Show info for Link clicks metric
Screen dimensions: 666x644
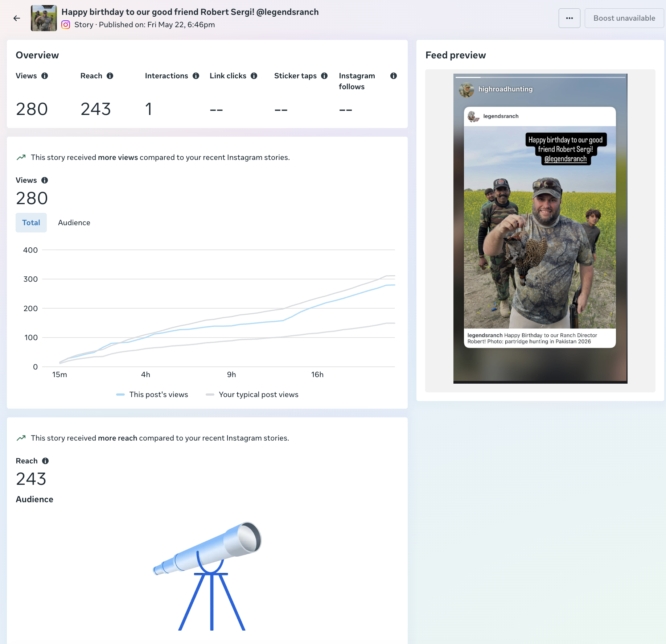[x=254, y=76]
